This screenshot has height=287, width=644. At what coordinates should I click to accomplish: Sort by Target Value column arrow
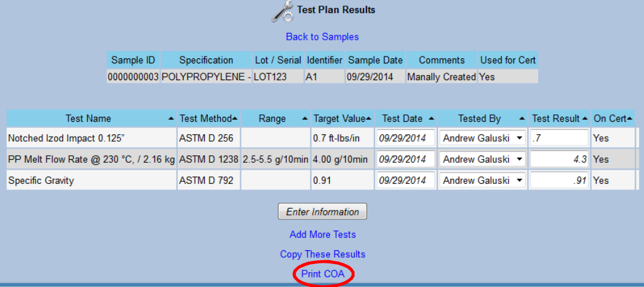(368, 119)
